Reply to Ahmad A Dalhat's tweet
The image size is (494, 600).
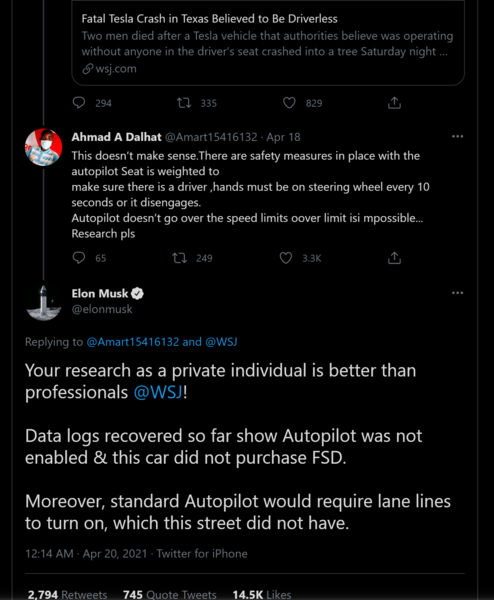[79, 258]
